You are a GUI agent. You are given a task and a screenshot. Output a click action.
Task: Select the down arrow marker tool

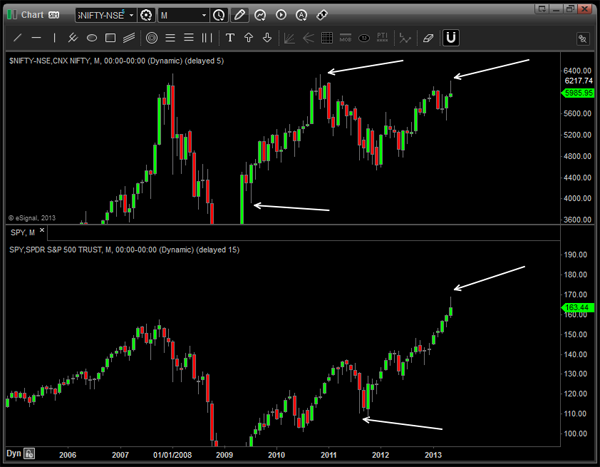click(x=267, y=38)
